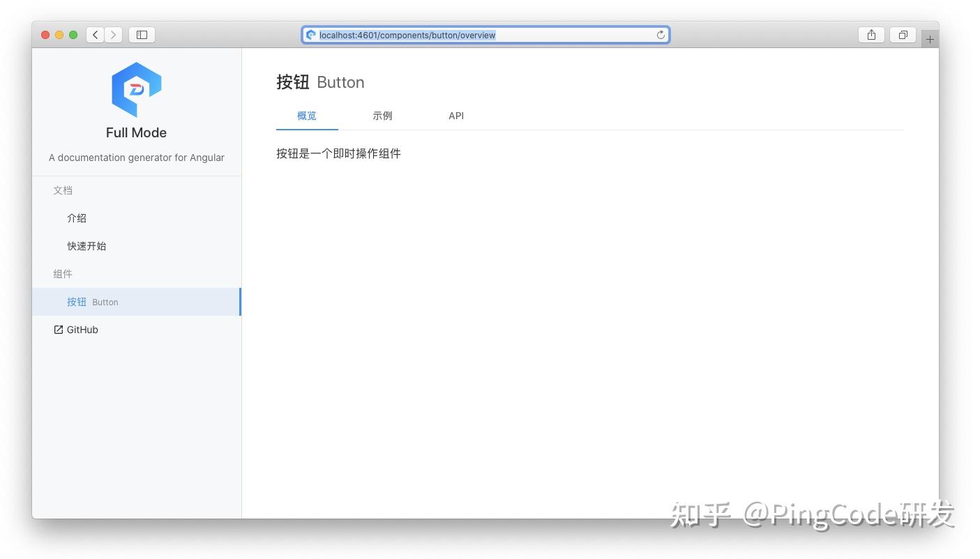
Task: Switch to the 示例 tab
Action: pyautogui.click(x=382, y=116)
